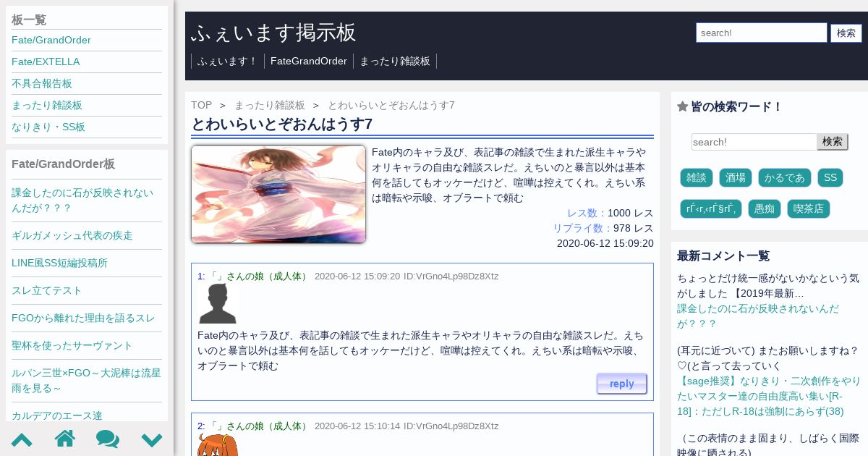Select garbled-text search tag

tap(711, 208)
